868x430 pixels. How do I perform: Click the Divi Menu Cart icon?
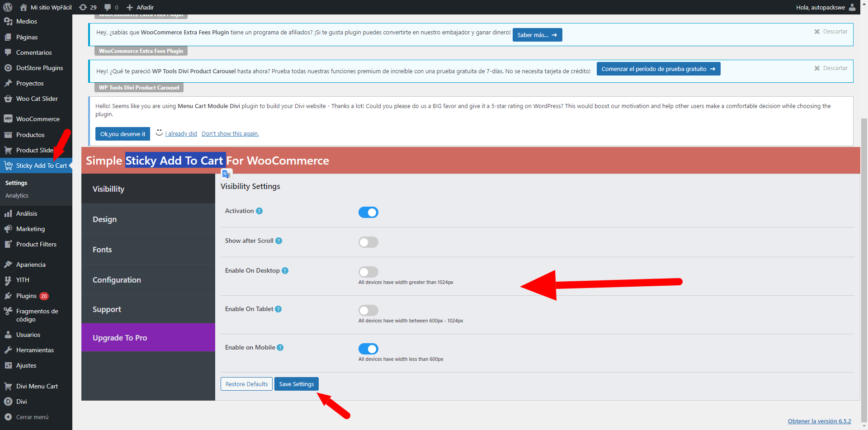(x=8, y=386)
